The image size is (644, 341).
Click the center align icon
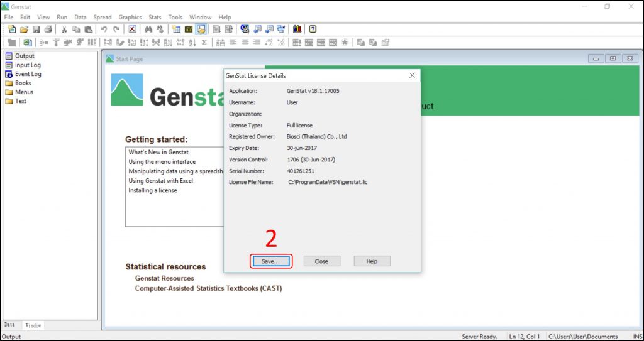245,42
